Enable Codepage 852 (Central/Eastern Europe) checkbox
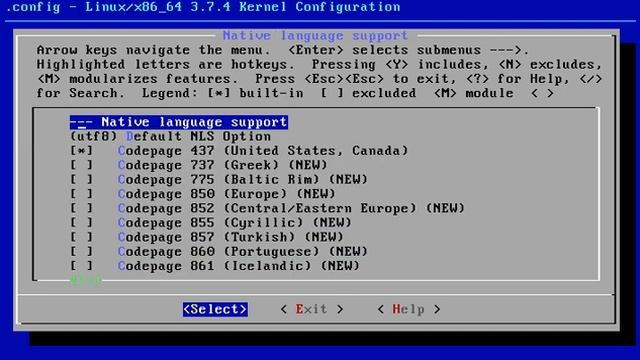 click(x=82, y=209)
